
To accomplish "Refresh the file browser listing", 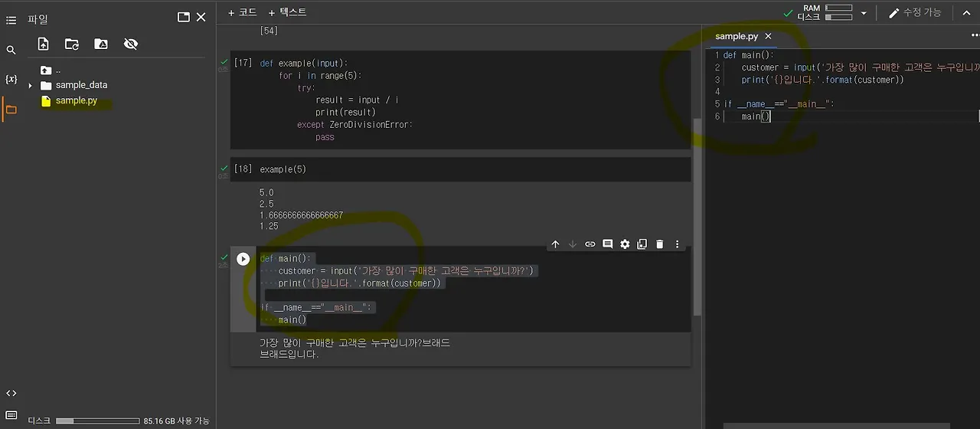I will [x=72, y=44].
